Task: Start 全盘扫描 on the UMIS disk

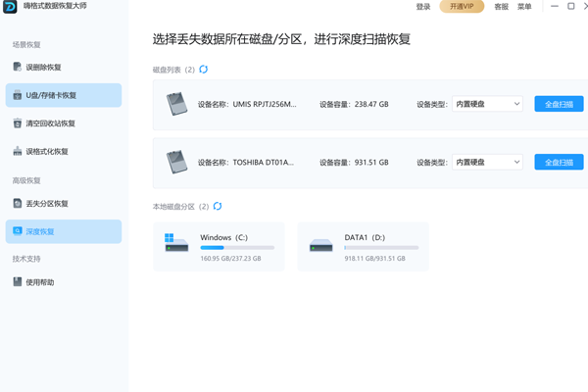Action: click(x=559, y=104)
